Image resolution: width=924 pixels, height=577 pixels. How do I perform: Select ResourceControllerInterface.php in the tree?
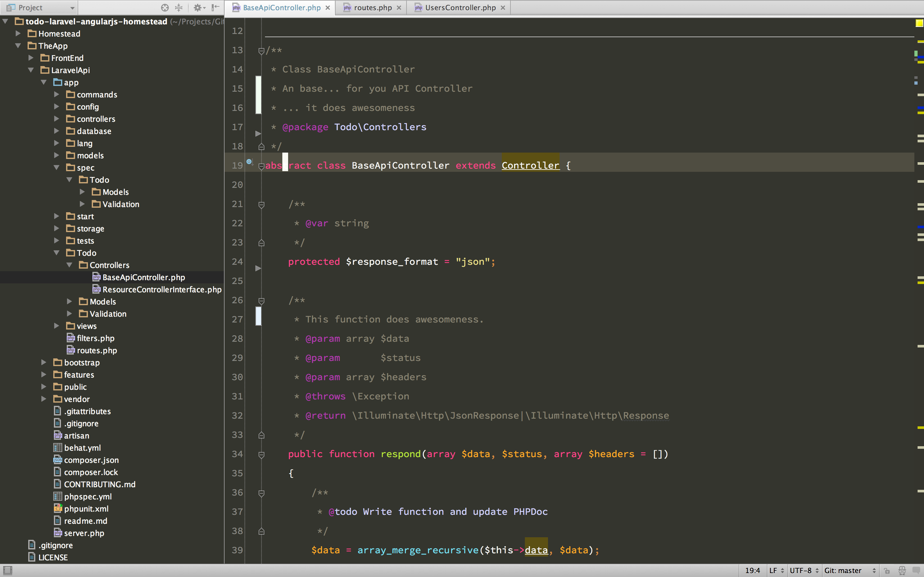[161, 289]
